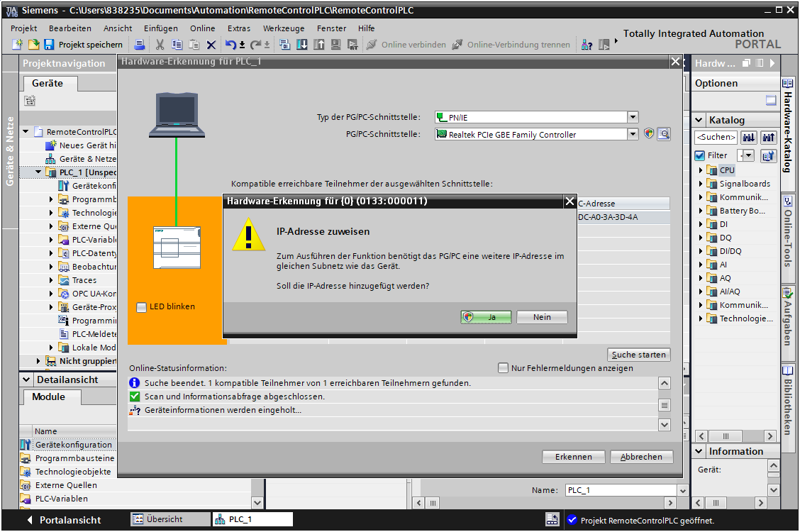Click the catalog search input field

(x=716, y=137)
